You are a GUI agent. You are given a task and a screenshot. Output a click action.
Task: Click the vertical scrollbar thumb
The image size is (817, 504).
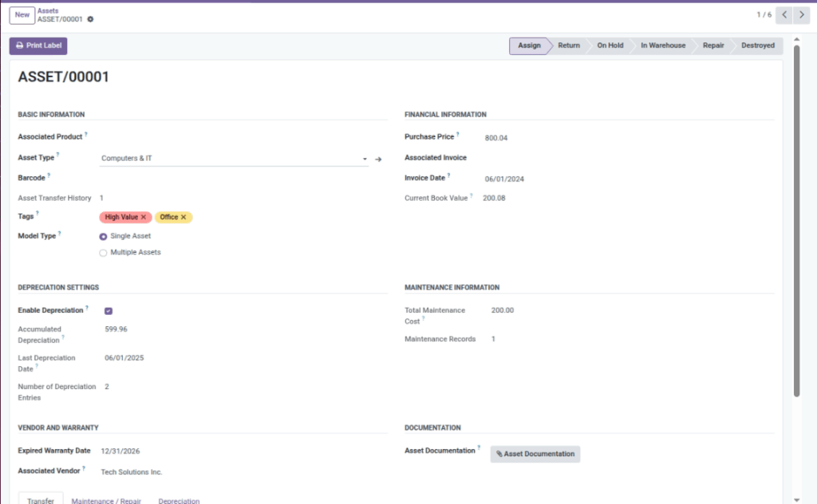coord(796,221)
